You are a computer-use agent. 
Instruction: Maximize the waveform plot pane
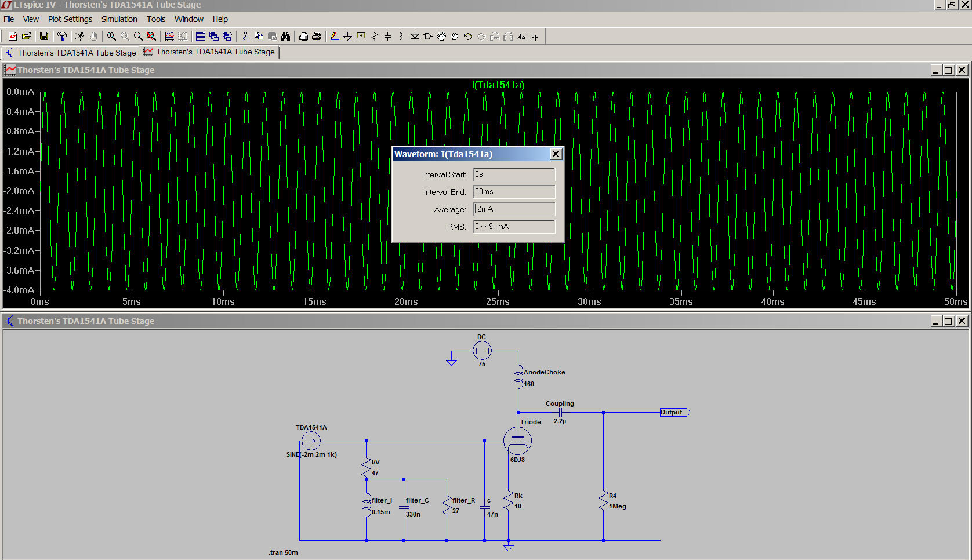point(948,70)
